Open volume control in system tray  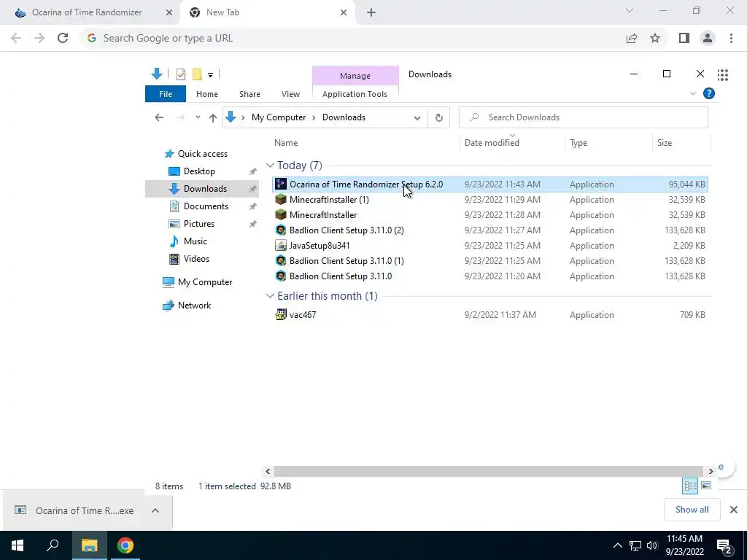pyautogui.click(x=652, y=545)
